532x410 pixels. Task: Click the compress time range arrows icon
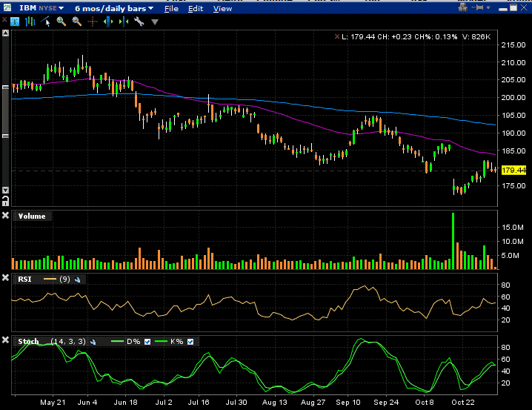[124, 22]
